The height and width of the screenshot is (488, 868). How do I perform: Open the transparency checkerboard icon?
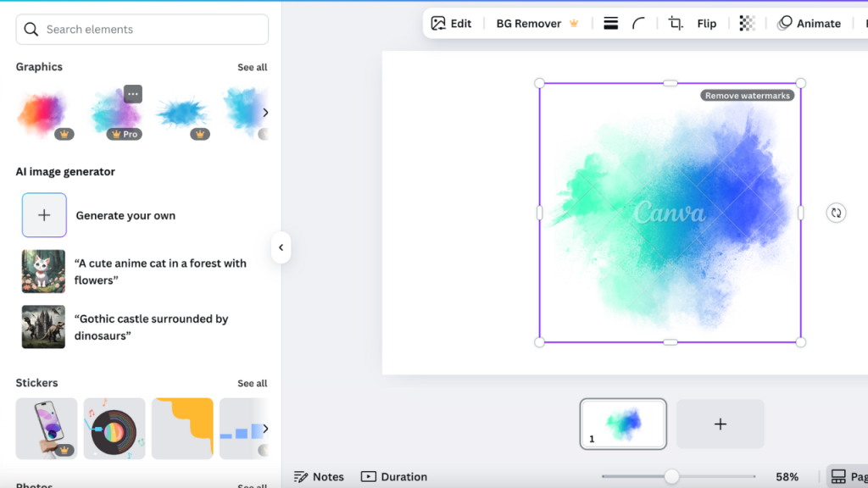pos(747,23)
